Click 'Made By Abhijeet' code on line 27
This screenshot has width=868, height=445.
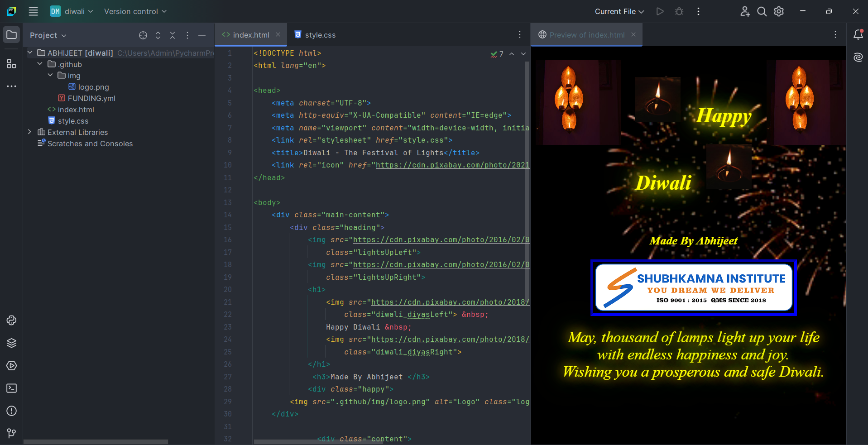click(x=367, y=377)
